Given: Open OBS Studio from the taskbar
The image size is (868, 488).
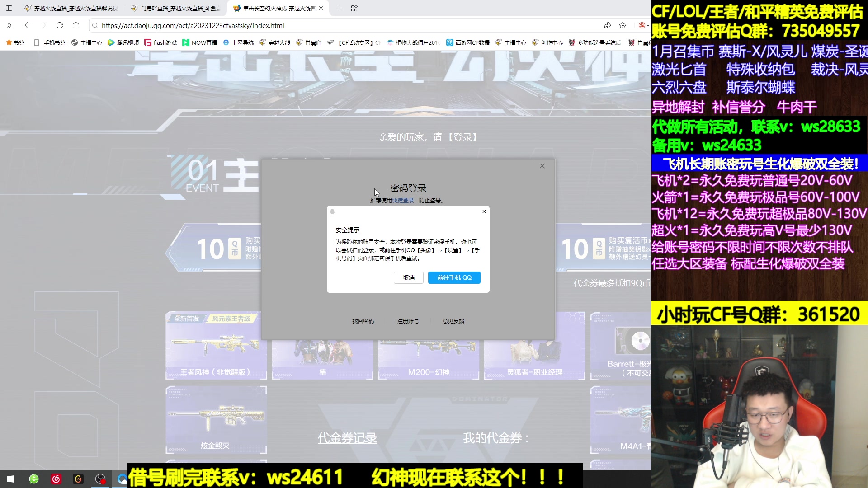Looking at the screenshot, I should coord(100,479).
